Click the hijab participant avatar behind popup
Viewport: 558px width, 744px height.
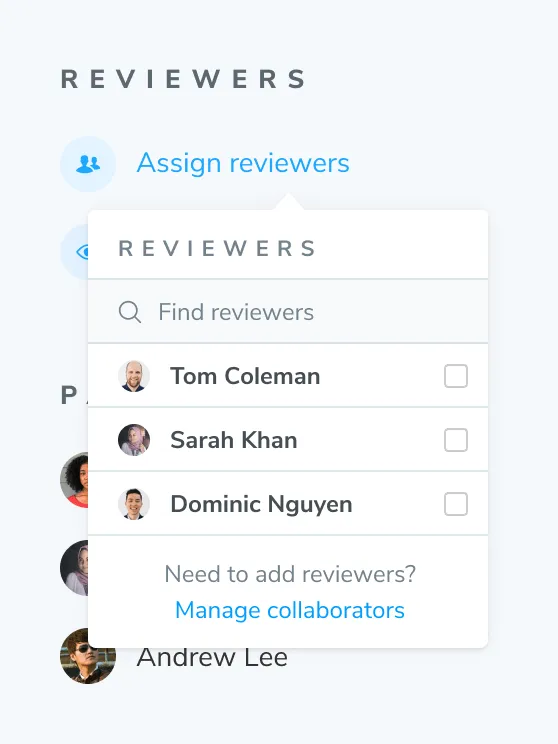click(x=74, y=568)
